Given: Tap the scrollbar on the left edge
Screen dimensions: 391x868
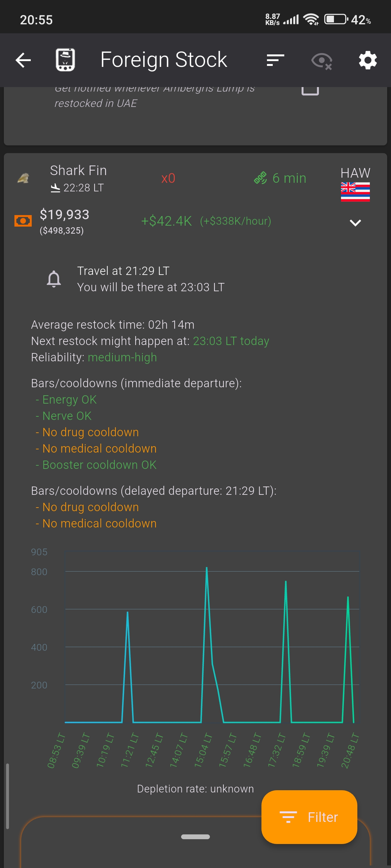Looking at the screenshot, I should (7, 796).
